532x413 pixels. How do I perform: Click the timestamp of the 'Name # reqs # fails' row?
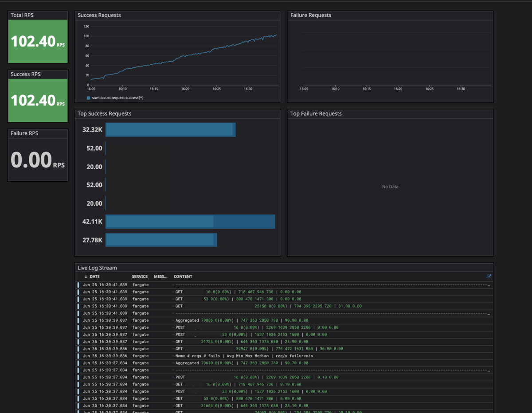pyautogui.click(x=105, y=356)
